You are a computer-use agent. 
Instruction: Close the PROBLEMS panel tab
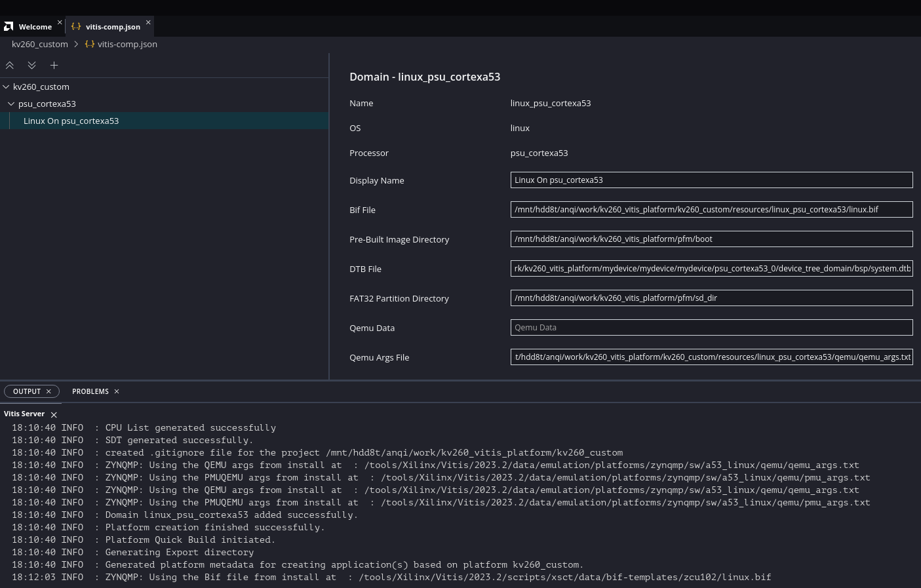pos(117,391)
